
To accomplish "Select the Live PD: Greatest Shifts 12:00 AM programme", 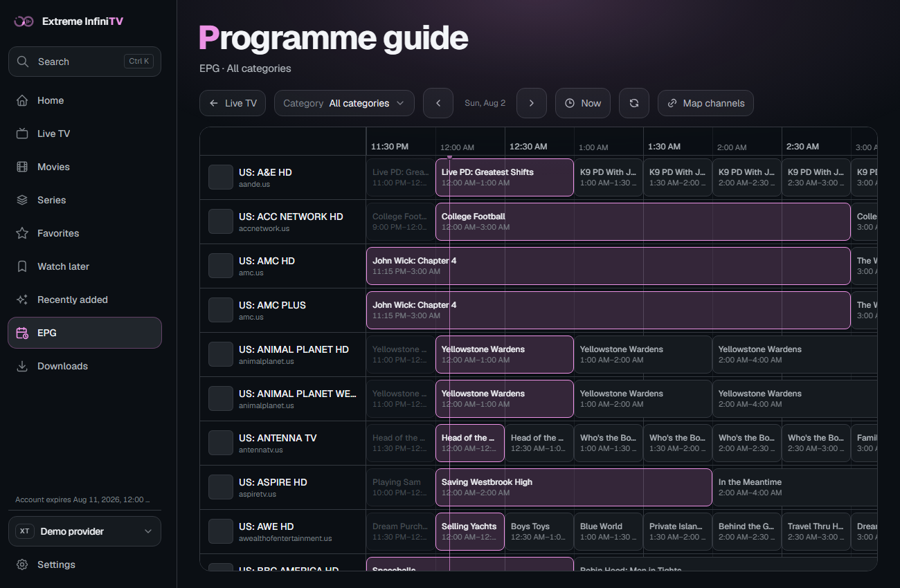I will 505,177.
